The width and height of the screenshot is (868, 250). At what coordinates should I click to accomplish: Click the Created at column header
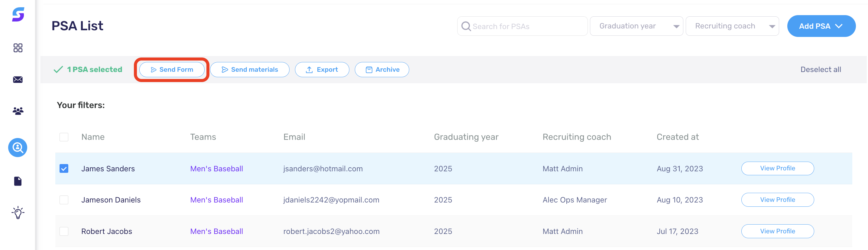coord(678,137)
